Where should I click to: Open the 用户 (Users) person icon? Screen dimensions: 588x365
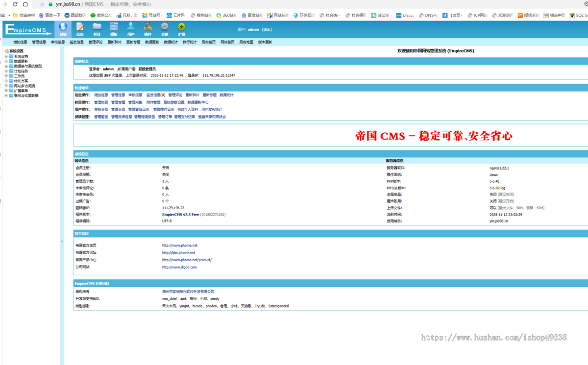click(x=131, y=27)
